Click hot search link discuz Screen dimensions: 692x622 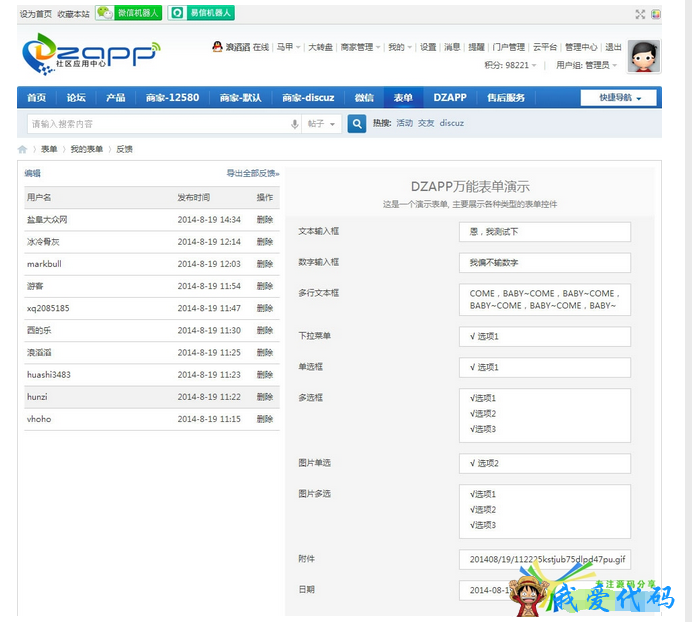pos(451,123)
